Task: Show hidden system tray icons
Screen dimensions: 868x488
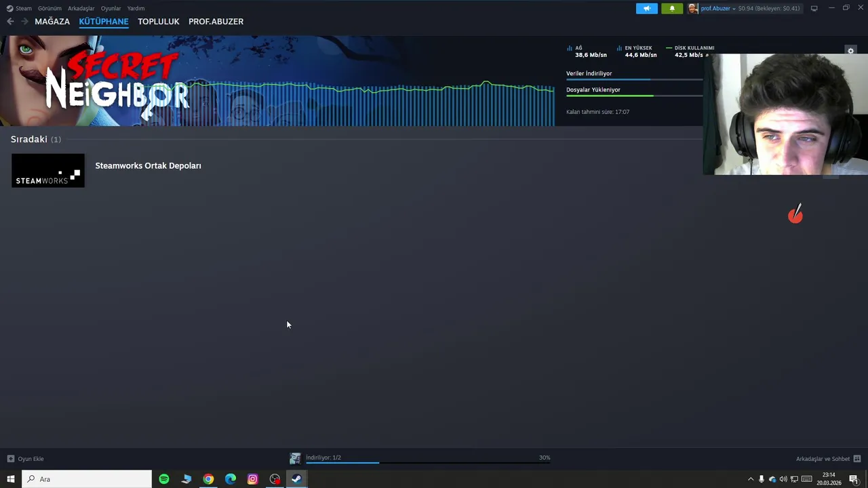Action: (750, 479)
